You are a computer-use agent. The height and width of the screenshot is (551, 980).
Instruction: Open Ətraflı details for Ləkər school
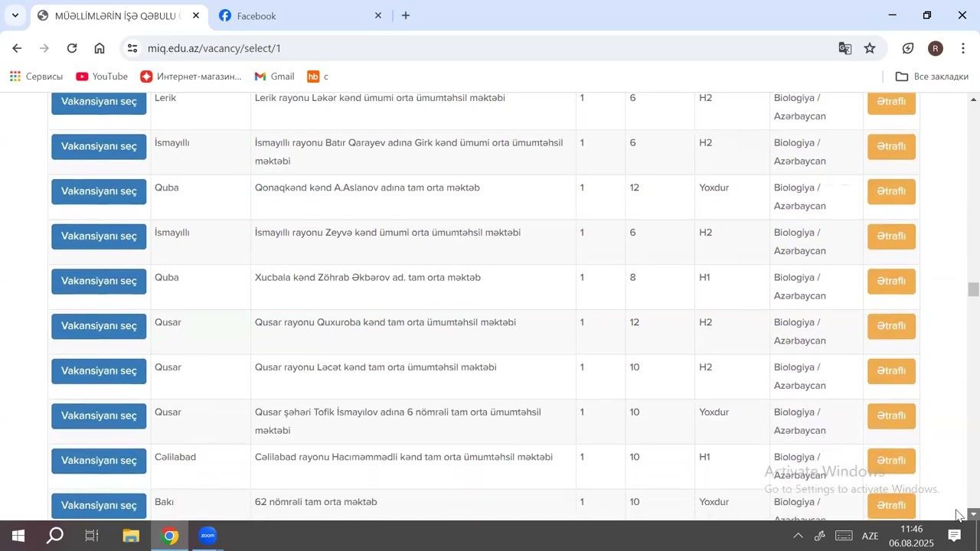coord(891,101)
